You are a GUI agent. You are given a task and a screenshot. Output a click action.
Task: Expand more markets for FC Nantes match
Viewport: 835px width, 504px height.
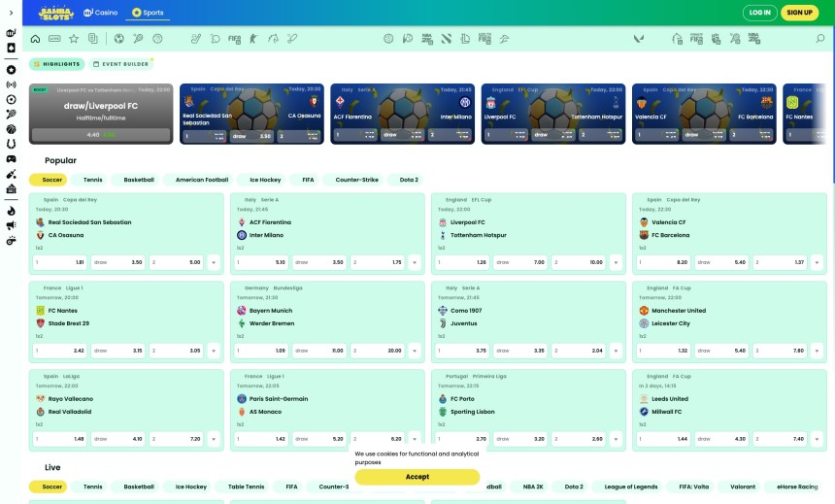coord(214,351)
